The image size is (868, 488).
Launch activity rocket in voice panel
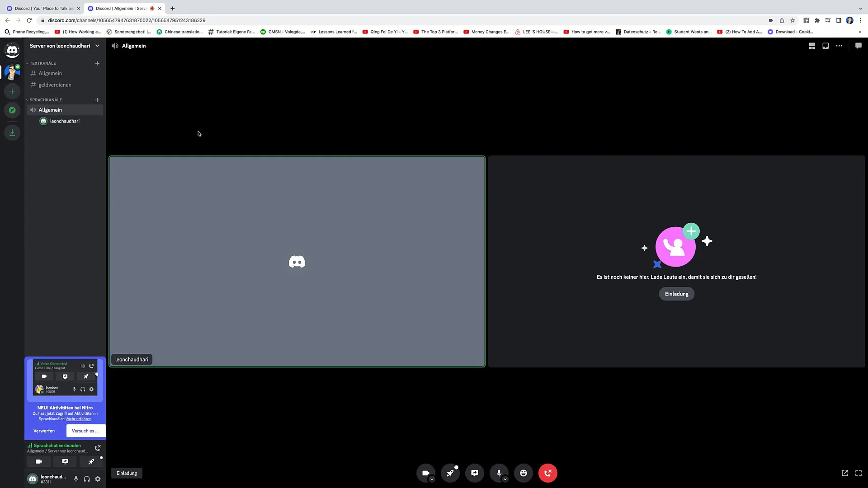91,461
